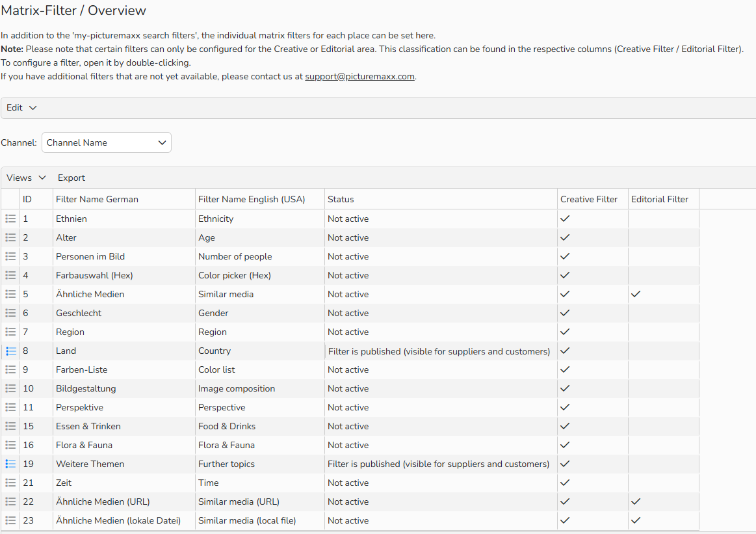Click Creative Filter checkmark for Gender

point(565,313)
